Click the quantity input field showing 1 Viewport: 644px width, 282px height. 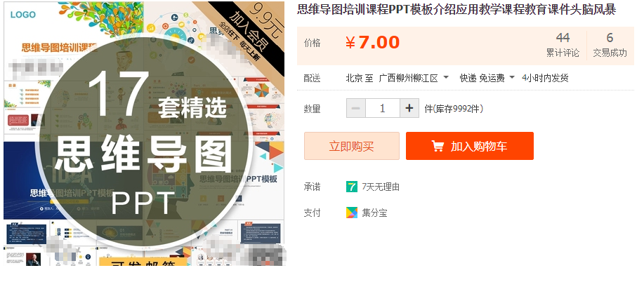coord(383,108)
